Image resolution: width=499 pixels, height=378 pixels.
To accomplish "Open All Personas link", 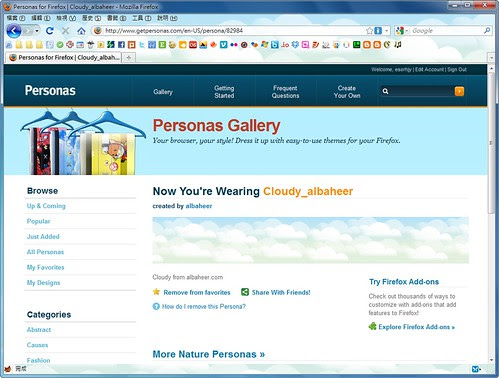I will (x=45, y=252).
